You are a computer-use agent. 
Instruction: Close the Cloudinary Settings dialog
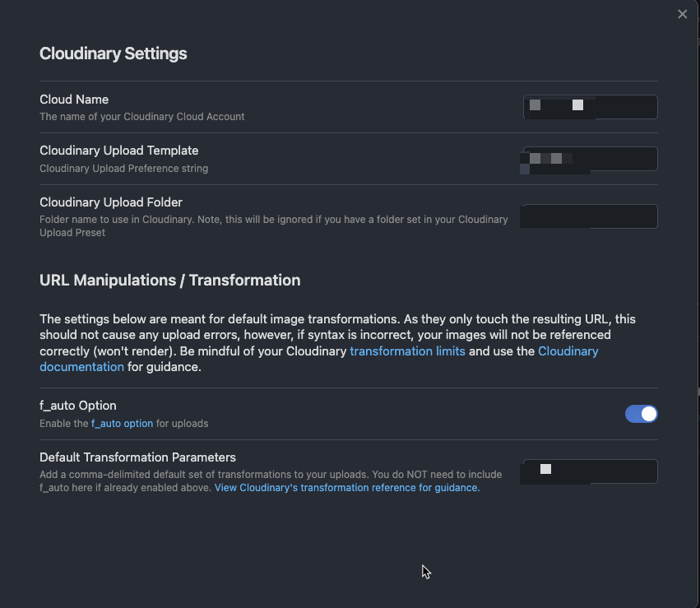pos(682,14)
